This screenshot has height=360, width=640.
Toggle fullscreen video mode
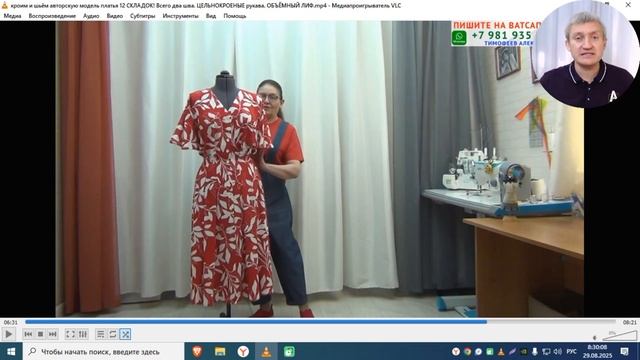tap(70, 334)
